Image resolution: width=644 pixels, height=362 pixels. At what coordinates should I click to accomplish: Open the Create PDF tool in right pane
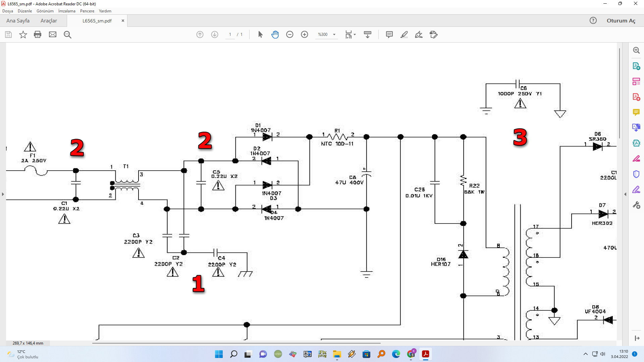click(x=636, y=97)
